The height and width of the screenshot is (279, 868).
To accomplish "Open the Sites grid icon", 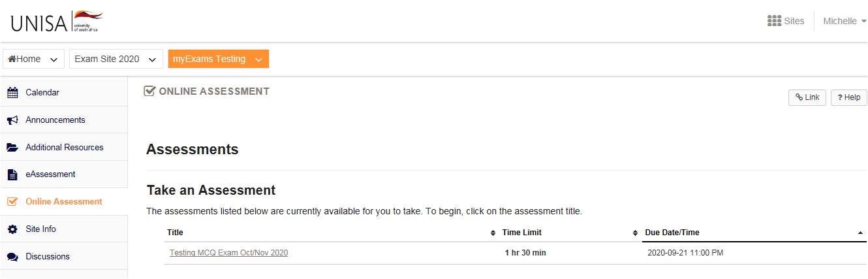I will pyautogui.click(x=775, y=21).
